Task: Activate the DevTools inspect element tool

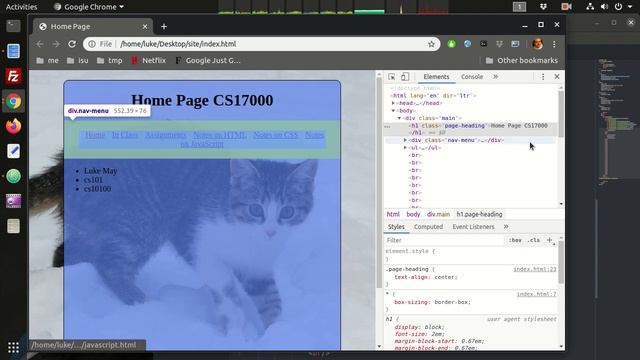Action: pyautogui.click(x=391, y=77)
